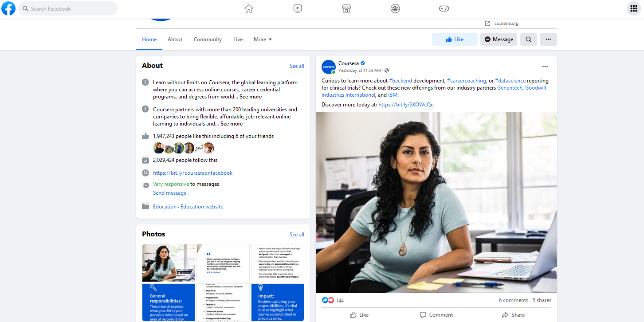
Task: Open the post's three-dot options menu
Action: pos(545,67)
